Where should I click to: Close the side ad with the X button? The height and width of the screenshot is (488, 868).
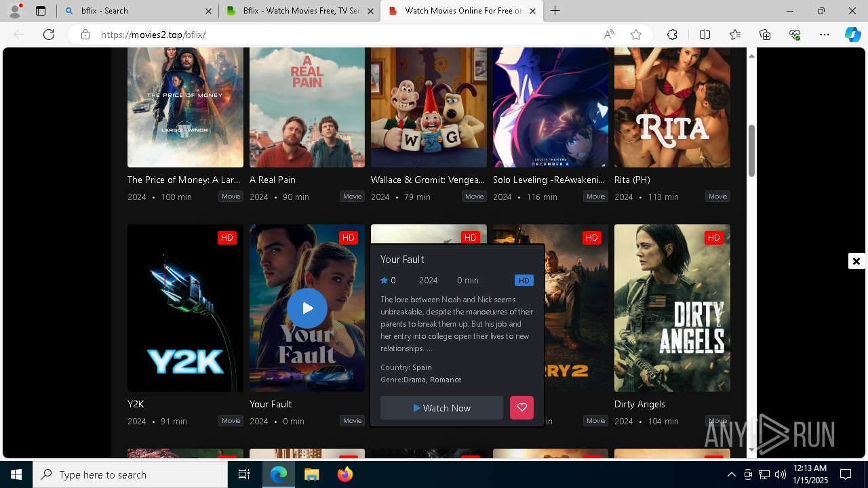pos(856,261)
